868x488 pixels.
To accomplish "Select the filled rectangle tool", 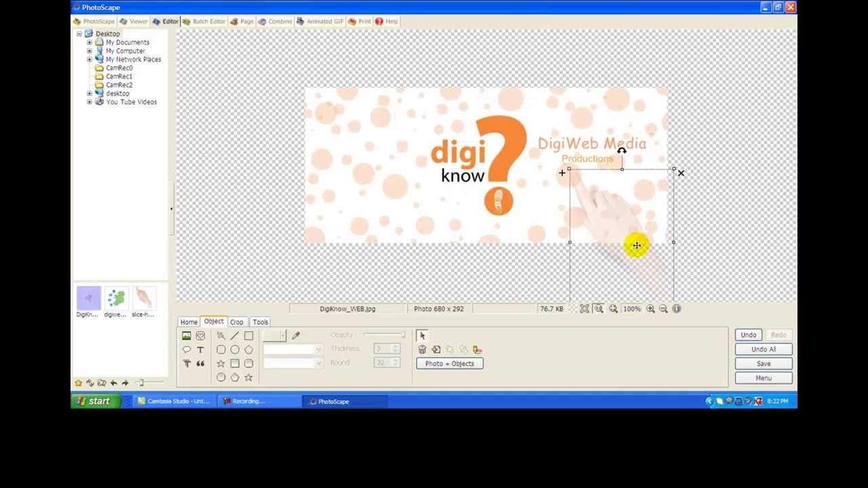I will click(x=235, y=363).
